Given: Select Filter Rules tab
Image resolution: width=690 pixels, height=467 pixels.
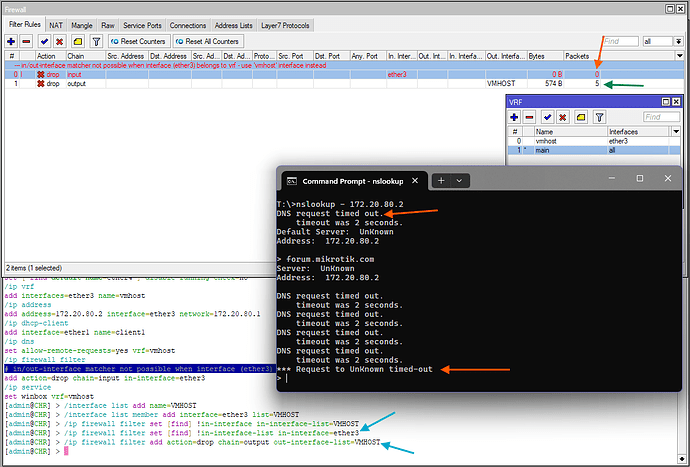Looking at the screenshot, I should (x=25, y=24).
